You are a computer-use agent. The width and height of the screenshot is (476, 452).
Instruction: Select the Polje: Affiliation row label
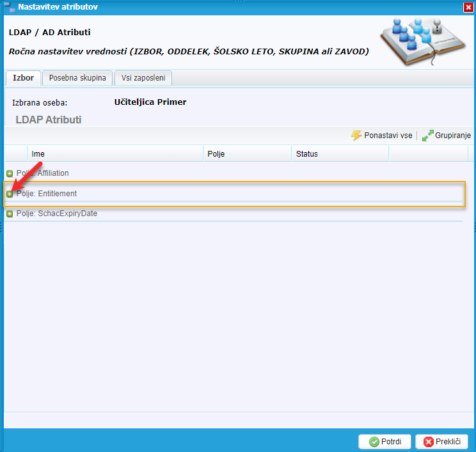tap(43, 173)
